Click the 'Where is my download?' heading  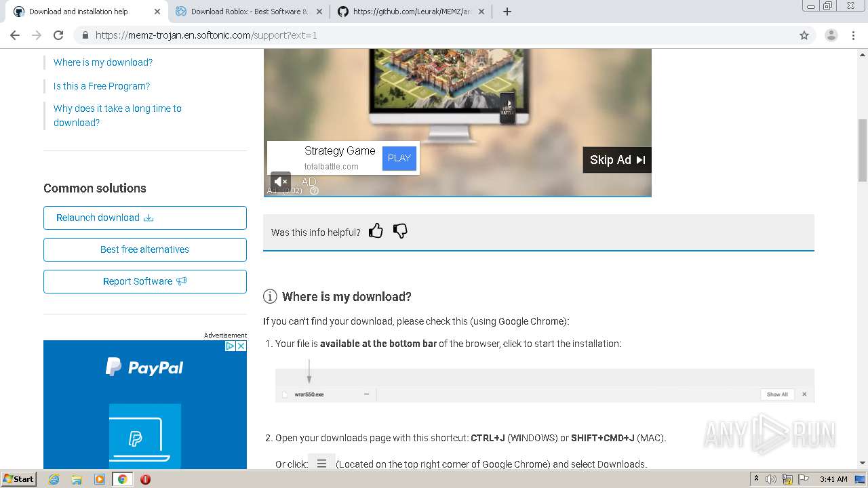coord(347,296)
